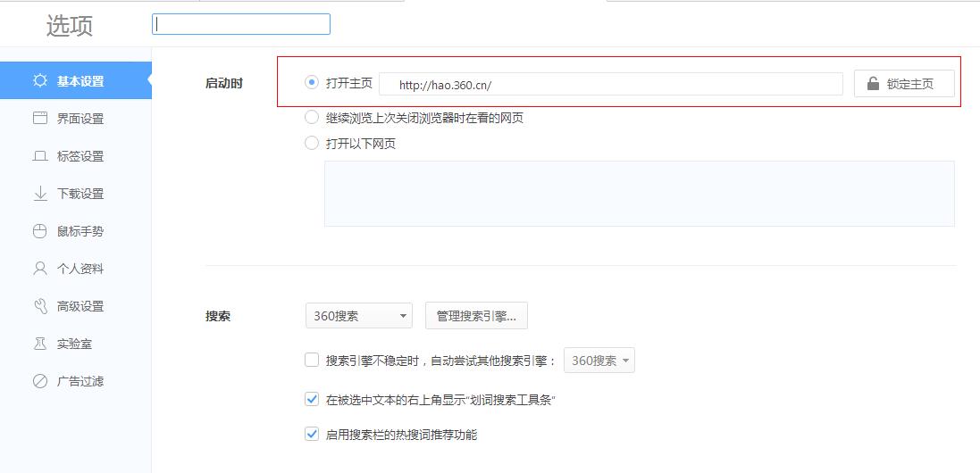Click the sun icon beside 基本设置
The height and width of the screenshot is (473, 980).
(40, 81)
